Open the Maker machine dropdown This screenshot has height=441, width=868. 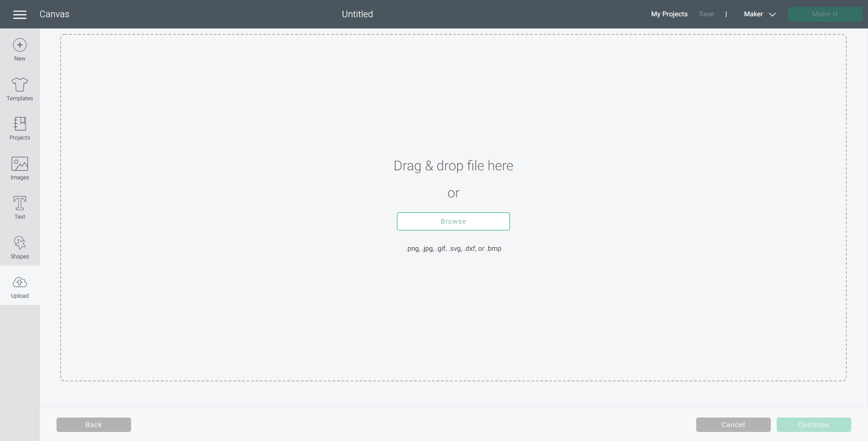753,14
